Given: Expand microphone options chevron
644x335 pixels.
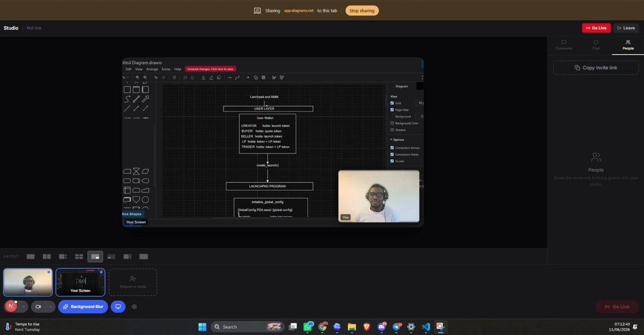Looking at the screenshot, I should point(23,307).
